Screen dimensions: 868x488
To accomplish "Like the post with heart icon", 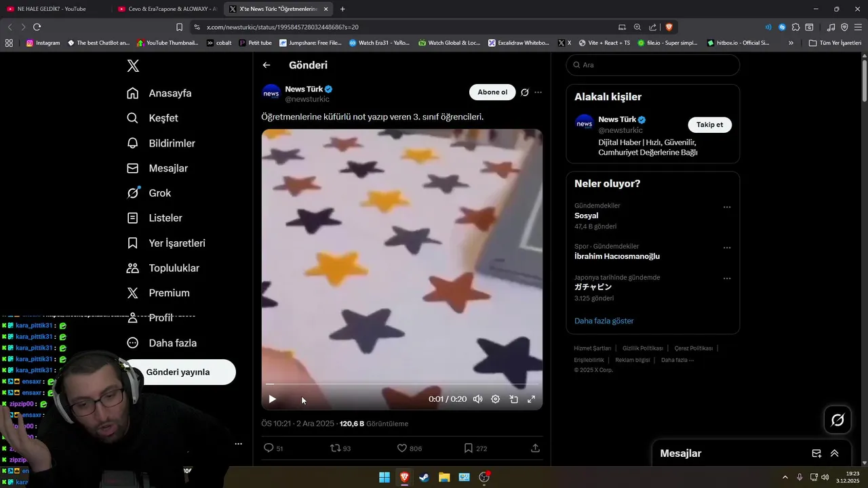I will click(x=401, y=448).
